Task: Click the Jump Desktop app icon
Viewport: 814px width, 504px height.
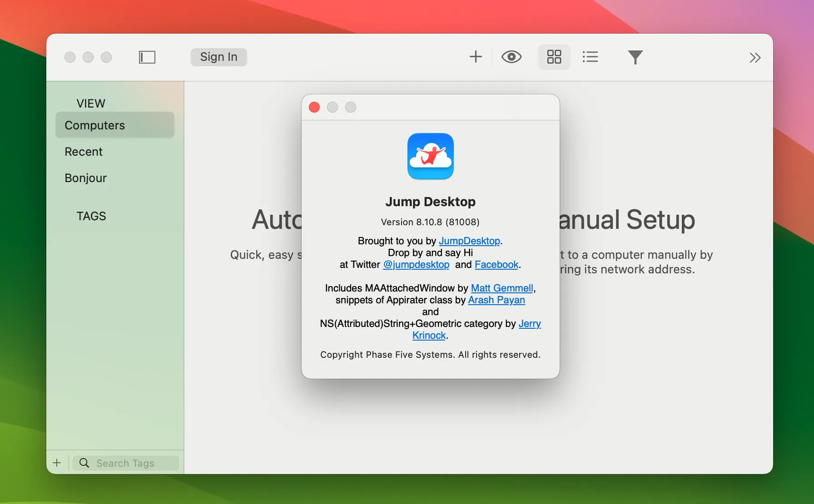Action: [430, 156]
